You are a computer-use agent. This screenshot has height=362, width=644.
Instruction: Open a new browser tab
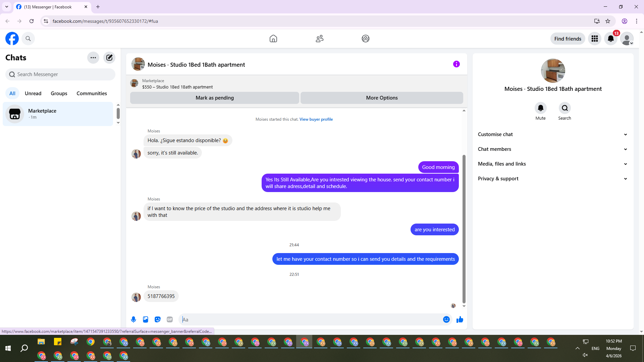coord(98,7)
